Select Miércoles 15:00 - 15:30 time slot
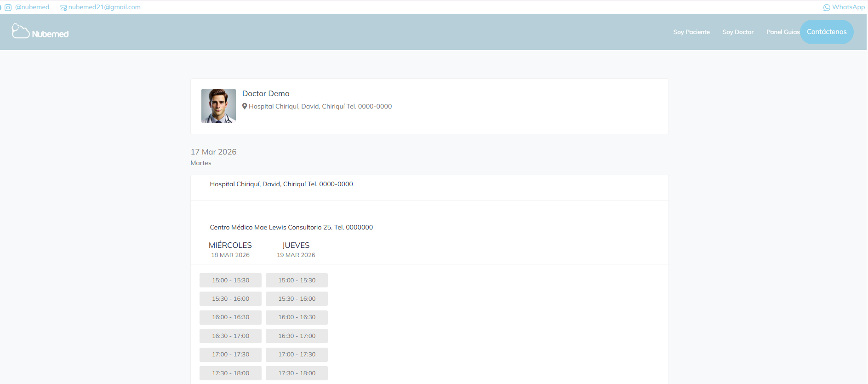 [x=230, y=281]
